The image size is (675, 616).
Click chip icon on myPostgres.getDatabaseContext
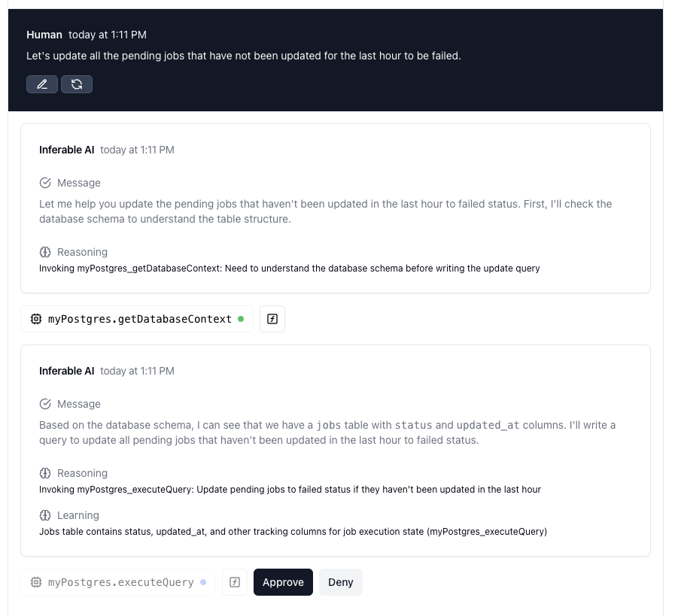[36, 319]
